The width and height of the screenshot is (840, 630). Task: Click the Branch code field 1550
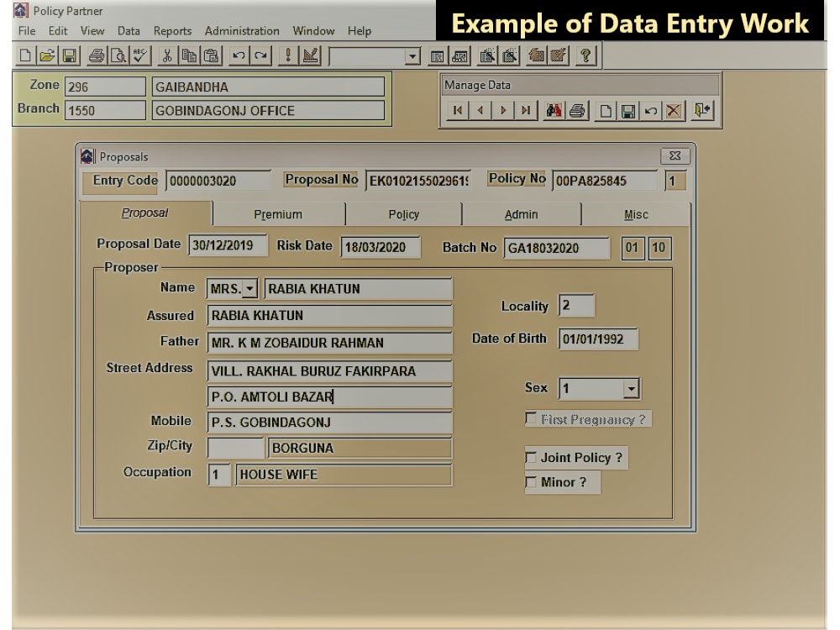tap(105, 110)
